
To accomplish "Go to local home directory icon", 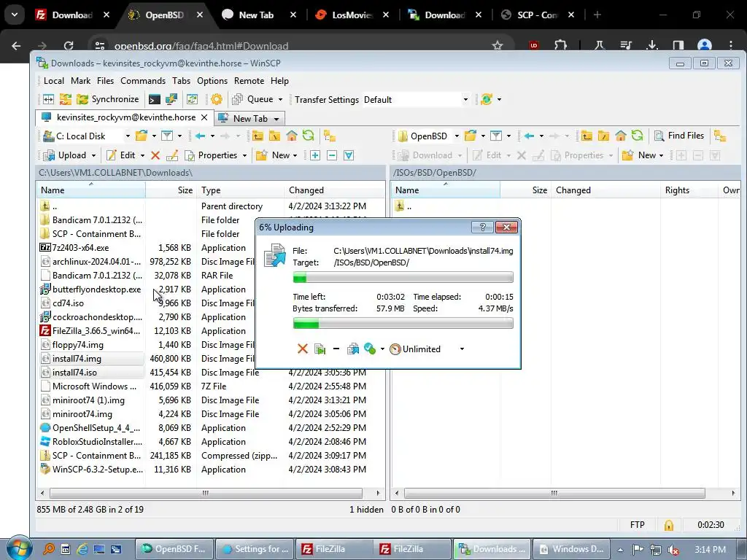I will [292, 136].
